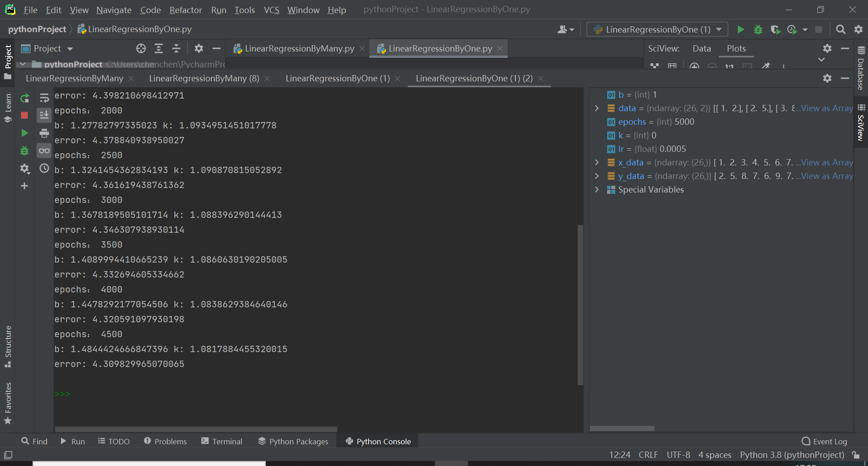Run LinearRegressionByOne from the main toolbar

tap(741, 29)
